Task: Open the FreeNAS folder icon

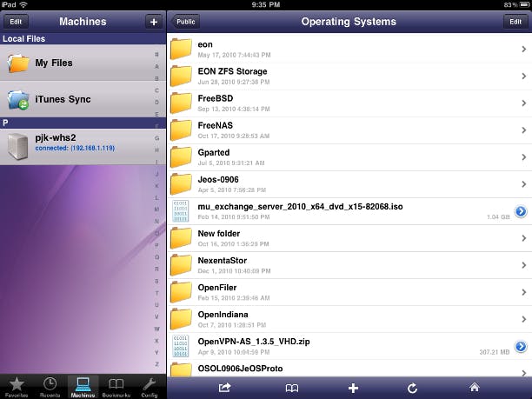Action: point(181,130)
